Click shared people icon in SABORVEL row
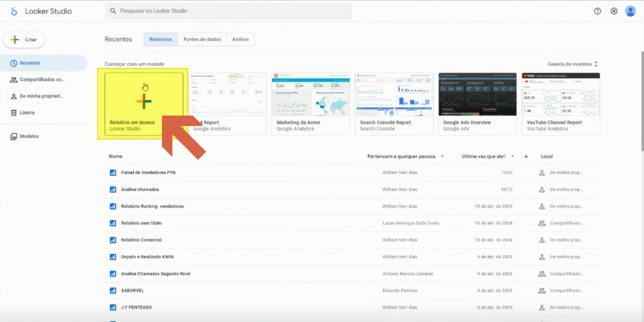Screen dimensions: 644x322 542,291
